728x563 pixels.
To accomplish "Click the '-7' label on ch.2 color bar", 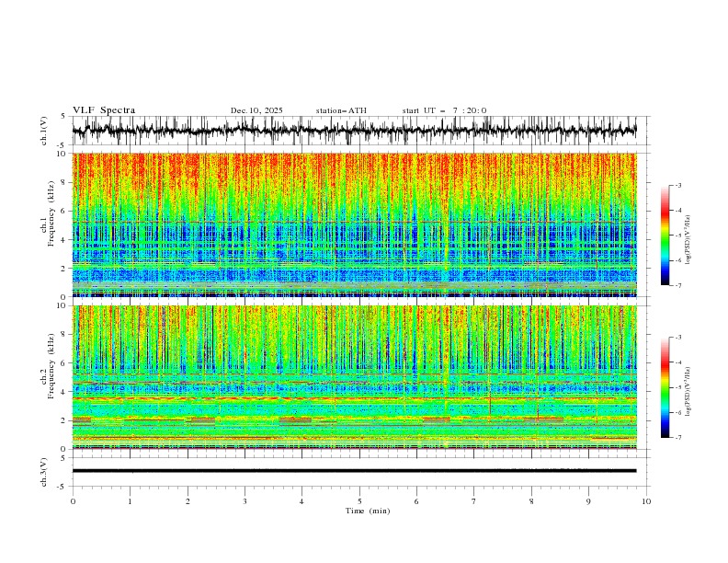I will tap(678, 437).
